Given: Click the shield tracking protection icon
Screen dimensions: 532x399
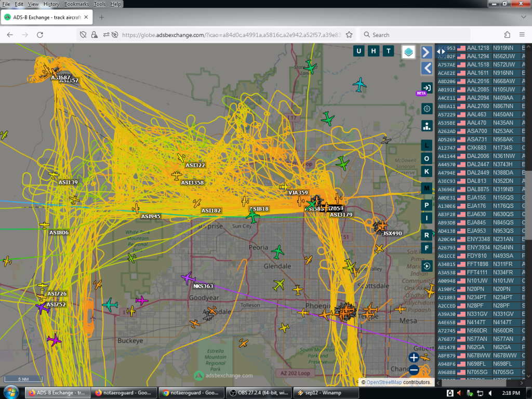Looking at the screenshot, I should click(x=83, y=35).
